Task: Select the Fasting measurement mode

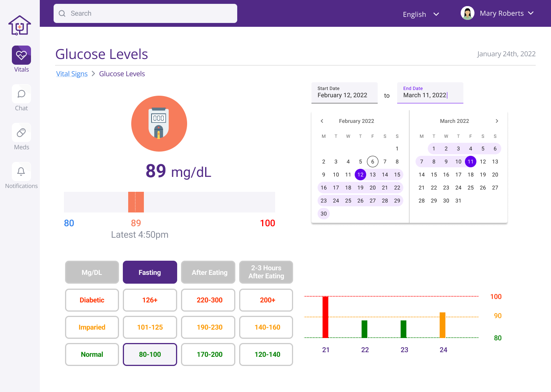Action: 150,272
